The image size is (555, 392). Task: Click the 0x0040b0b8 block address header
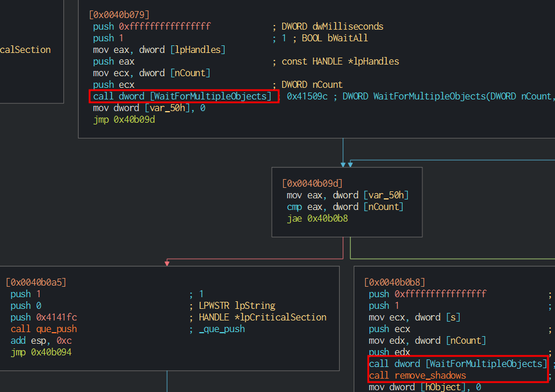click(394, 282)
